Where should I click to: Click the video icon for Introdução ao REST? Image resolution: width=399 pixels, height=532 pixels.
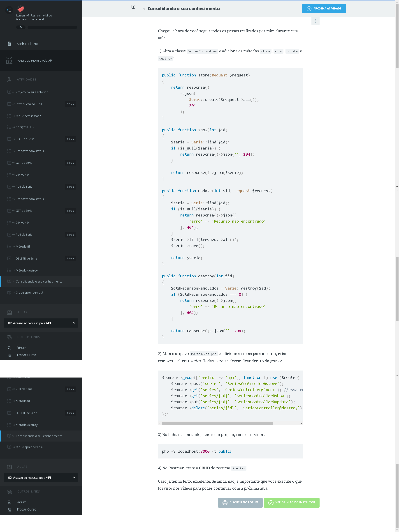[x=9, y=104]
